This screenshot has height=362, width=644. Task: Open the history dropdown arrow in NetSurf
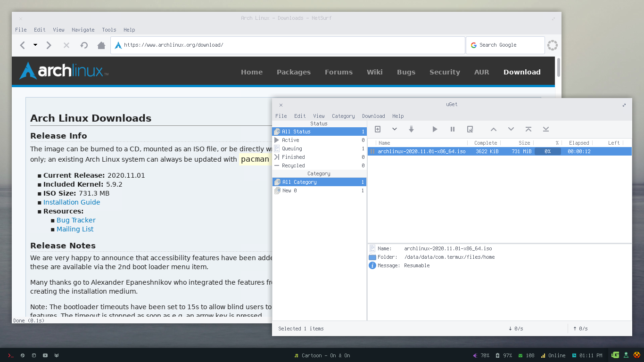[x=35, y=45]
